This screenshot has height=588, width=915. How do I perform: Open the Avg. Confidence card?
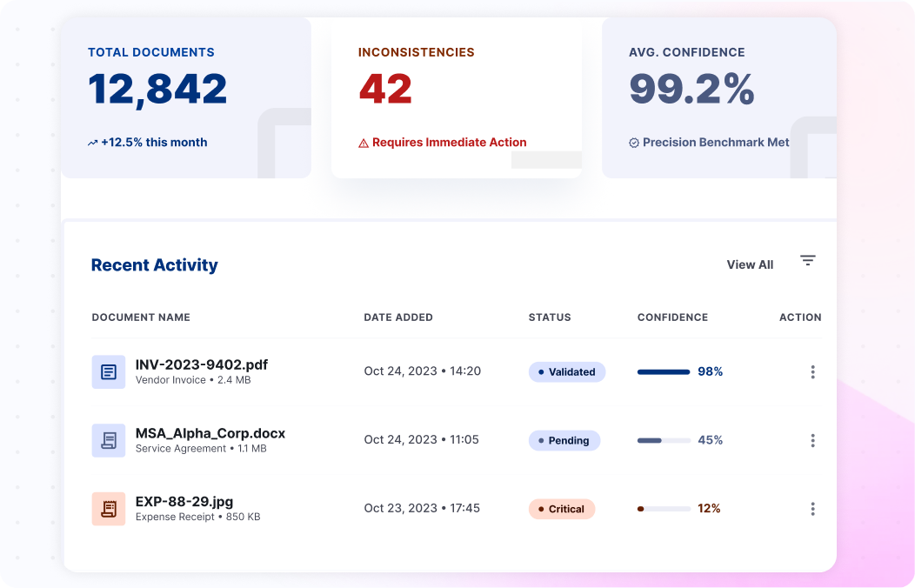tap(719, 98)
